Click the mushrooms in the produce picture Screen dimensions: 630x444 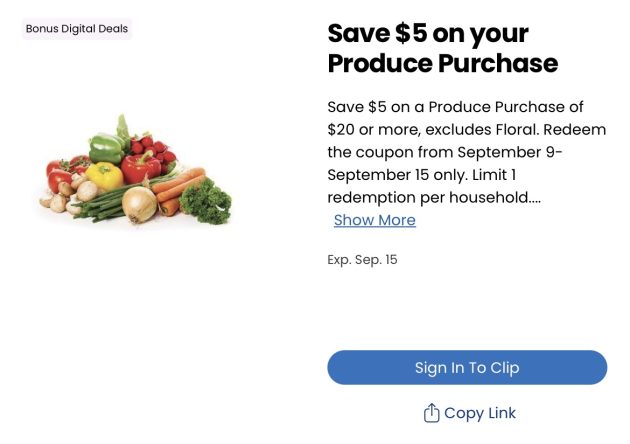tap(68, 196)
